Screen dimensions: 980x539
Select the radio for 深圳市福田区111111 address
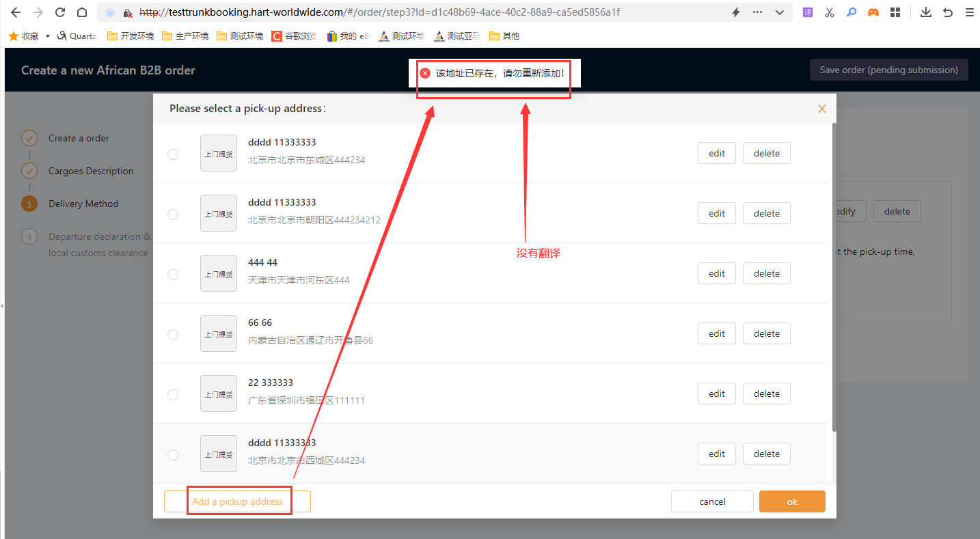(173, 395)
